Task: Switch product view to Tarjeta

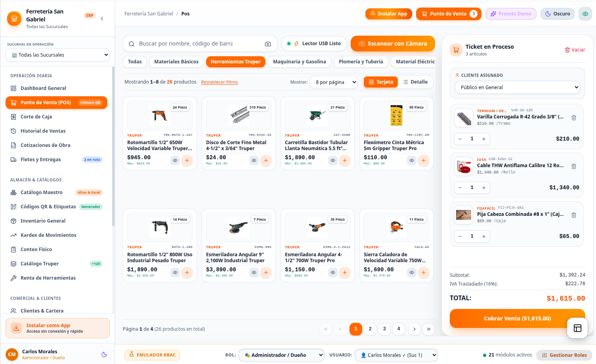Action: pos(381,82)
